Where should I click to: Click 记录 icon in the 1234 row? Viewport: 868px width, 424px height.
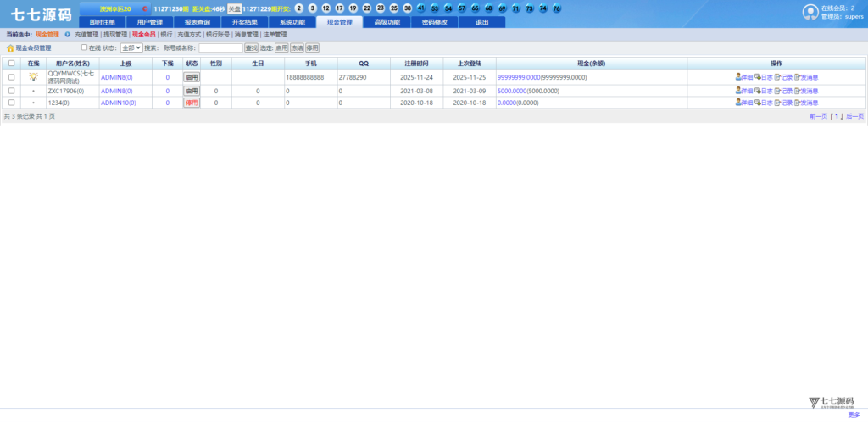[777, 102]
